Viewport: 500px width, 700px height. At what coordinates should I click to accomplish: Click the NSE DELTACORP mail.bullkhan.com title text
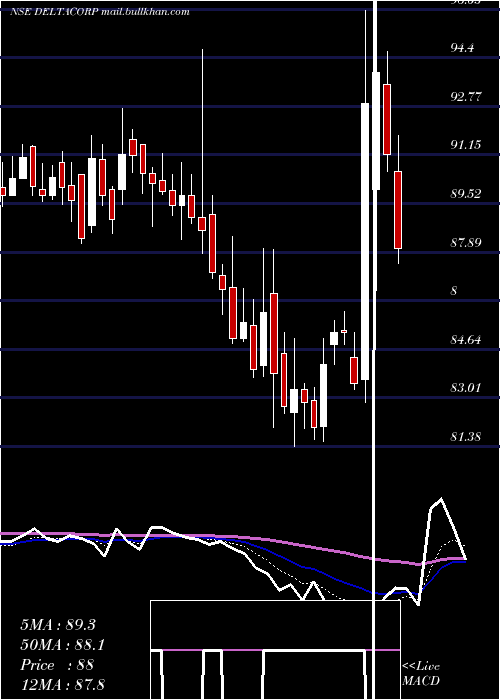click(100, 12)
